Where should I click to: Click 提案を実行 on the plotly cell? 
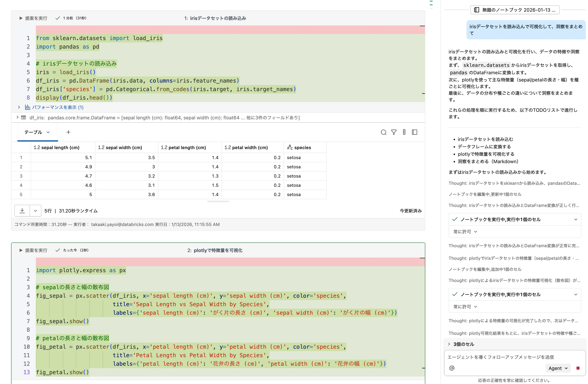click(36, 250)
